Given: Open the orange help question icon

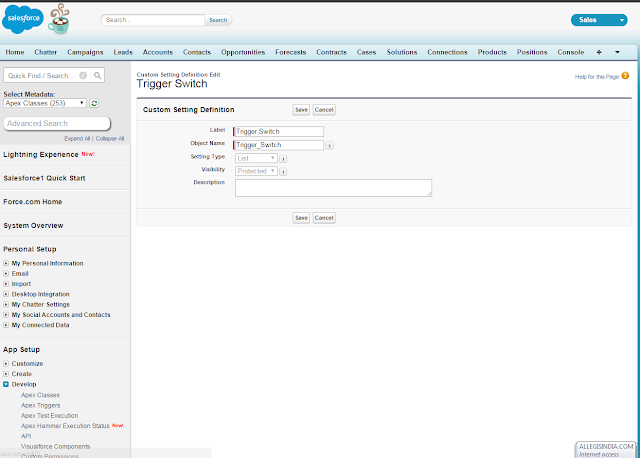Looking at the screenshot, I should point(625,76).
